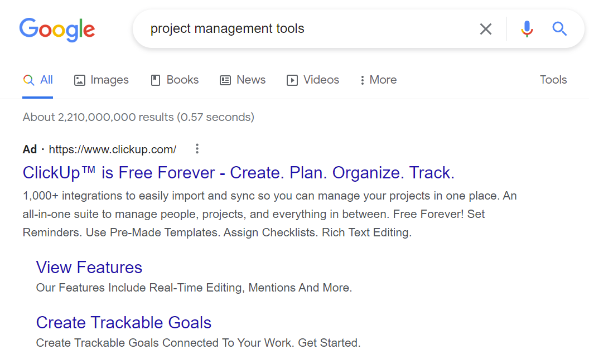589x364 pixels.
Task: Switch to the Books tab
Action: click(x=175, y=80)
